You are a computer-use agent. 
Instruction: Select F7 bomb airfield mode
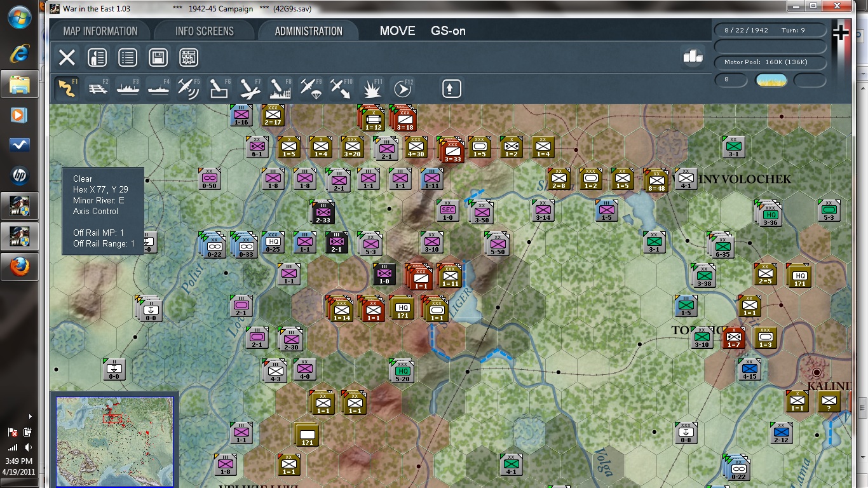pyautogui.click(x=250, y=88)
